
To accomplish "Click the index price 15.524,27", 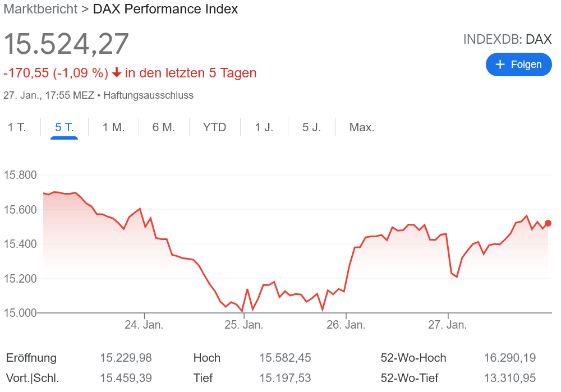I will click(66, 44).
